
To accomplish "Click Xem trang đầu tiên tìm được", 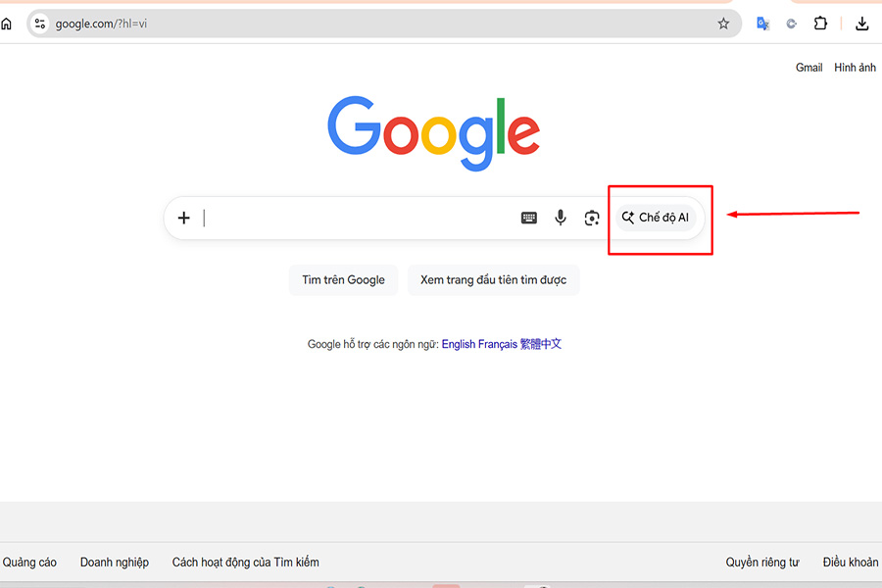I will 493,280.
